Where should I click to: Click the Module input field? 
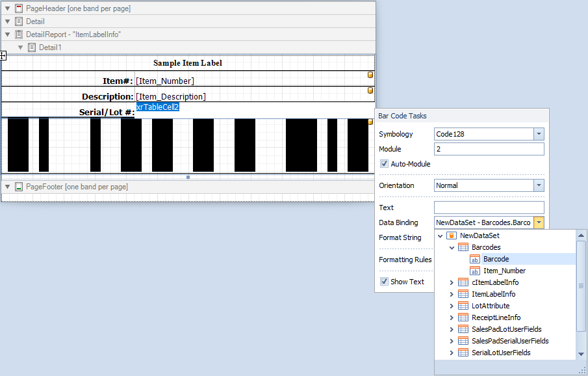(489, 149)
